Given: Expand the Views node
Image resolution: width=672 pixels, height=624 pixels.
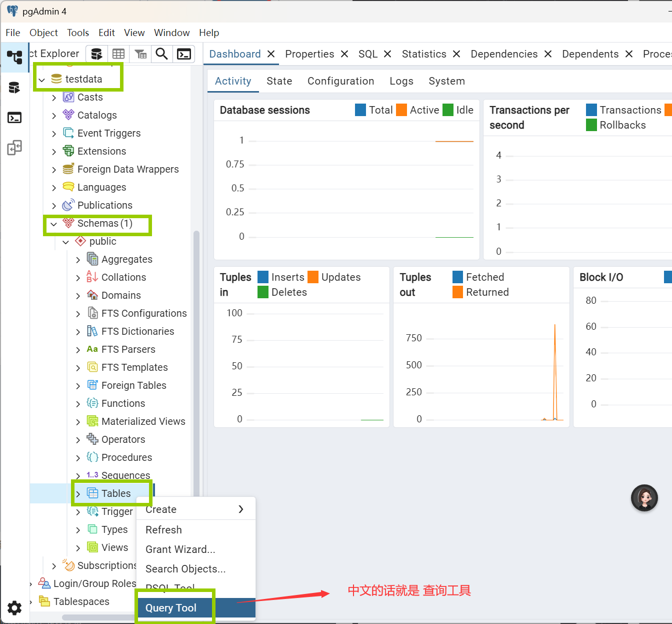Looking at the screenshot, I should click(x=78, y=548).
